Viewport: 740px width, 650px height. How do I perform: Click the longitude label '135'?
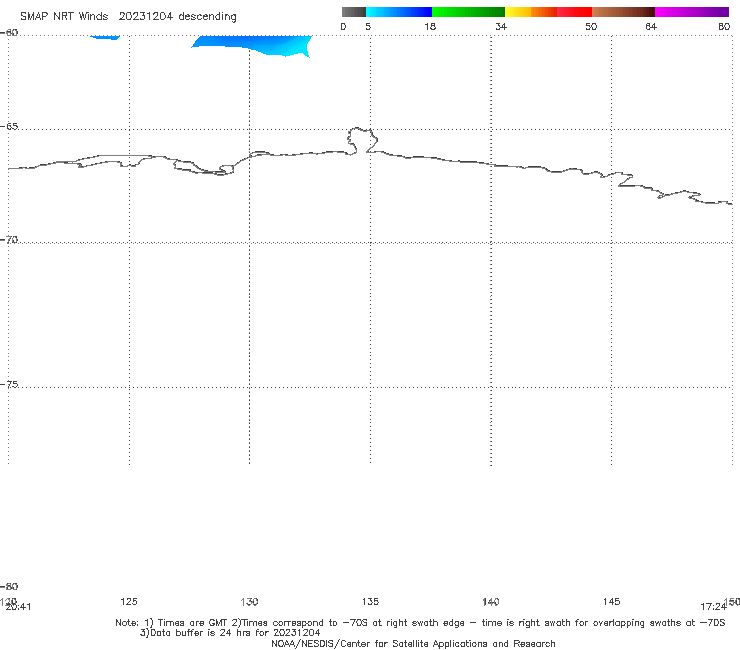point(370,601)
